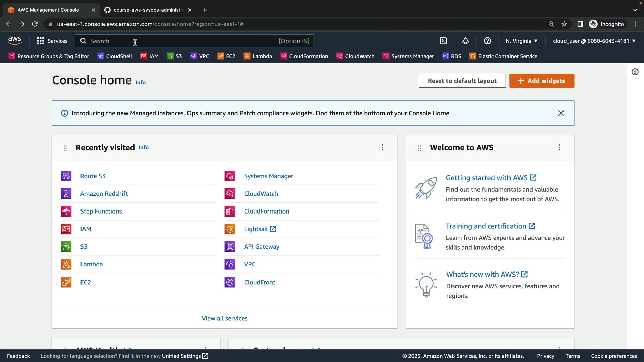Screen dimensions: 644x362
Task: Click the View all services link
Action: click(x=224, y=318)
